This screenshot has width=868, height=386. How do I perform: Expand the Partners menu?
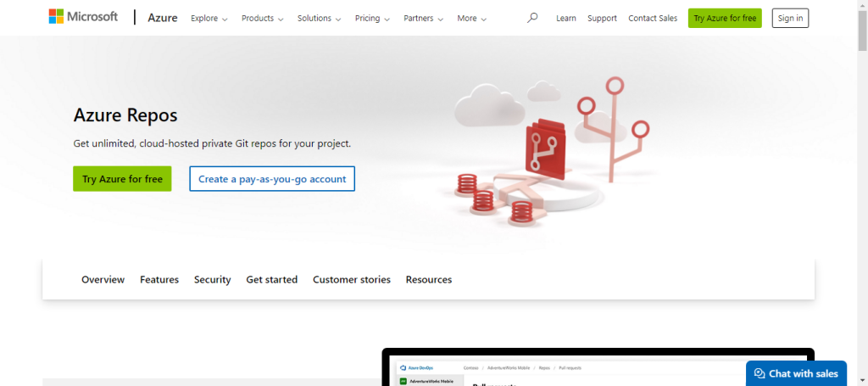(423, 19)
